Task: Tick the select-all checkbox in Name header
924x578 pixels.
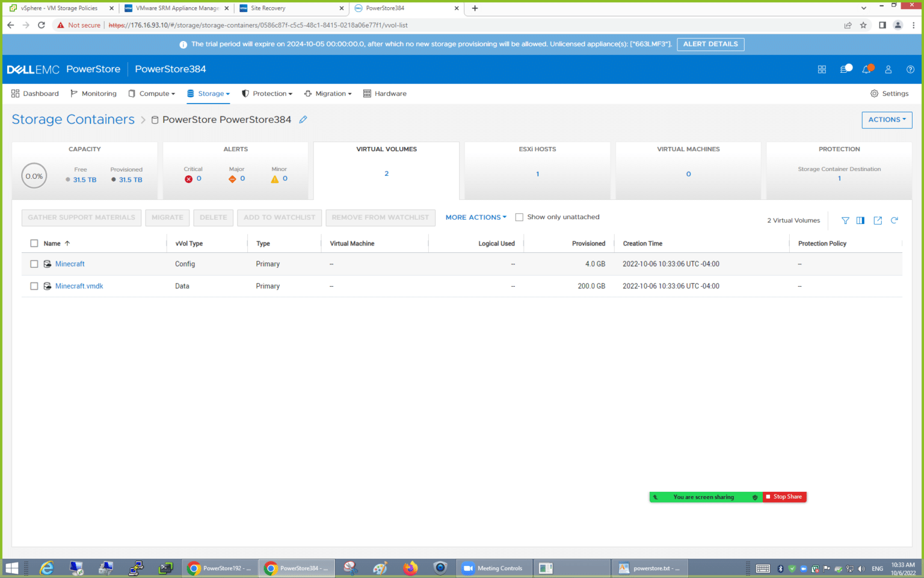Action: [x=34, y=243]
